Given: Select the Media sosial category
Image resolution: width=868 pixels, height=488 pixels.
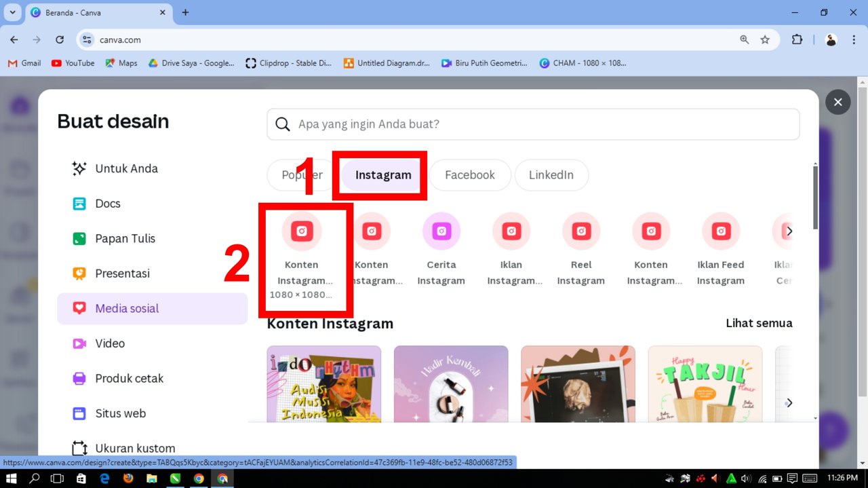Looking at the screenshot, I should [x=152, y=308].
